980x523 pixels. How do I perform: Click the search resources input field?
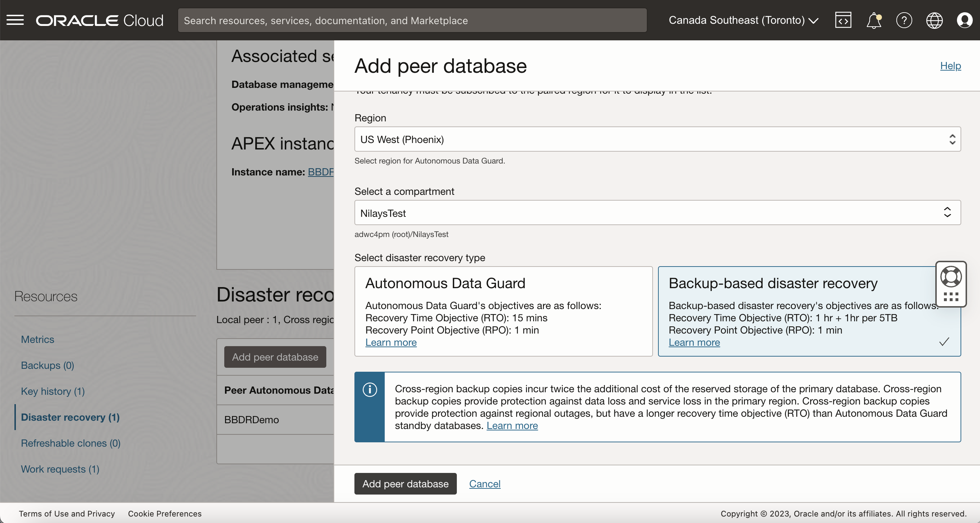(412, 20)
